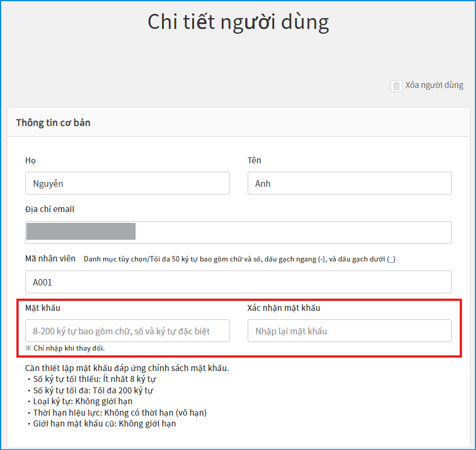Click the "Tên" field label
Viewport: 476px width, 450px height.
coord(254,160)
